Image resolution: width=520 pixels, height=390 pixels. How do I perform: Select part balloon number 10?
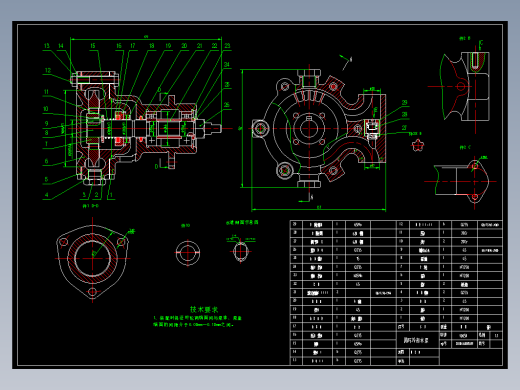(x=46, y=109)
